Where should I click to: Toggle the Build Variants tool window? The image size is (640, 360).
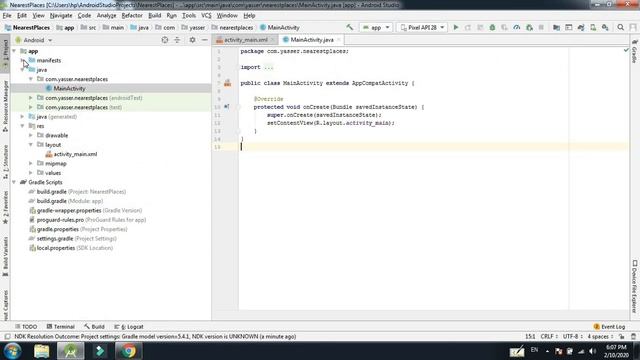pos(5,257)
